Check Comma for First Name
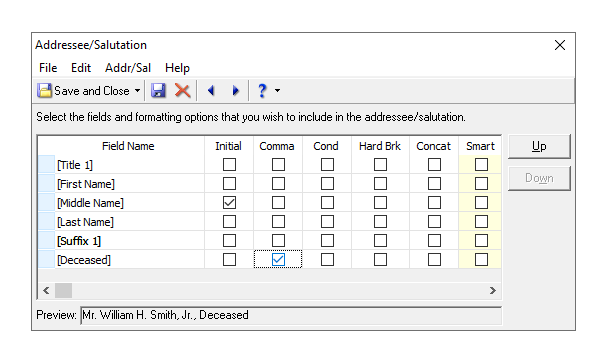 [278, 184]
